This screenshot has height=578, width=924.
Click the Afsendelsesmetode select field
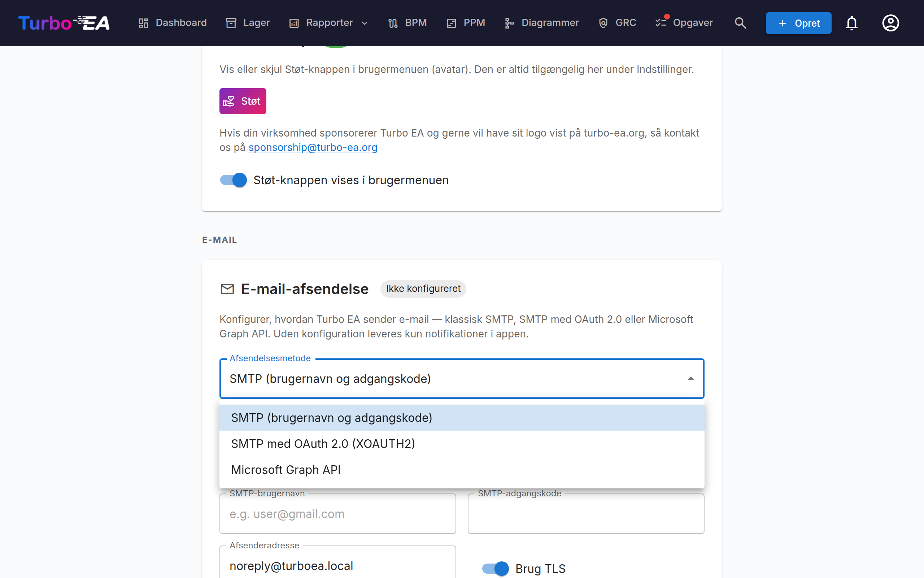[x=462, y=379]
